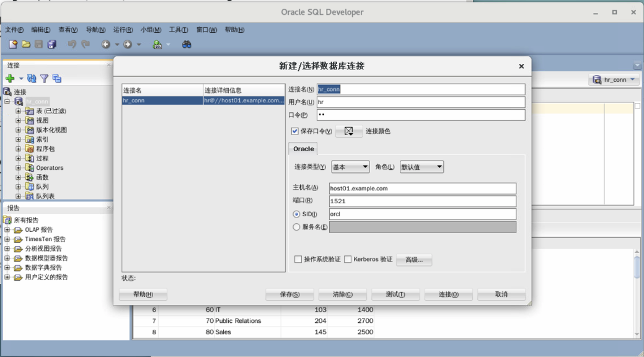Expand the 表 (已过滤) tree node
This screenshot has width=644, height=357.
(x=18, y=111)
